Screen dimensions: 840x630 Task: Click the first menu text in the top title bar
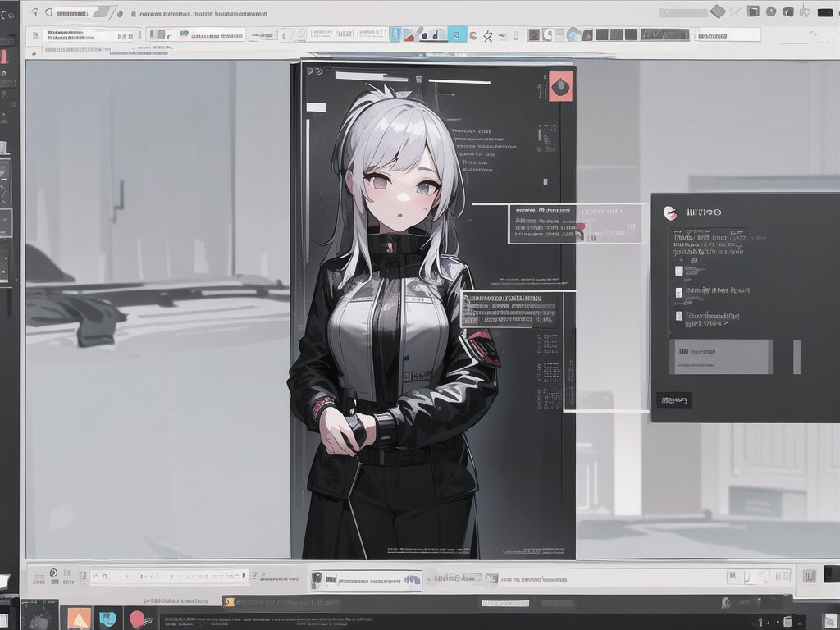(x=73, y=13)
